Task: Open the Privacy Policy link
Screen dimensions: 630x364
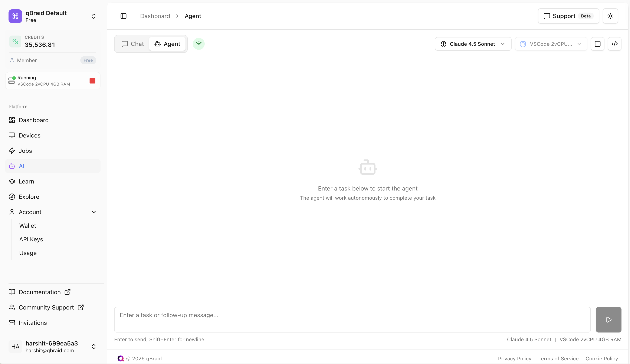Action: point(514,358)
